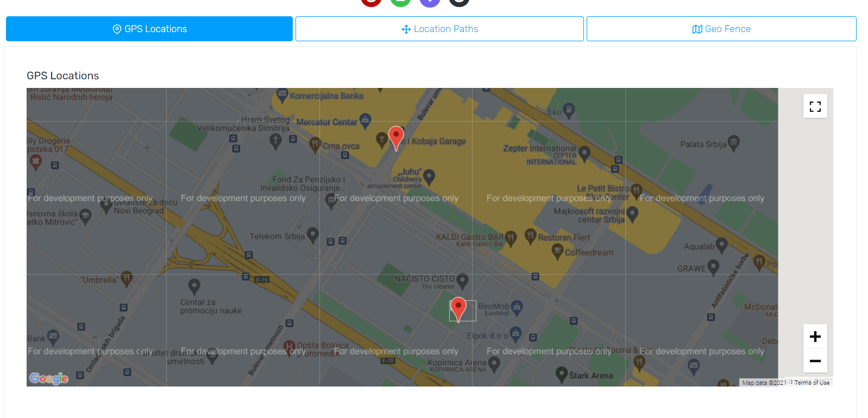Click the Lilly Drogerie pharmacy marker
868x418 pixels.
click(x=35, y=162)
